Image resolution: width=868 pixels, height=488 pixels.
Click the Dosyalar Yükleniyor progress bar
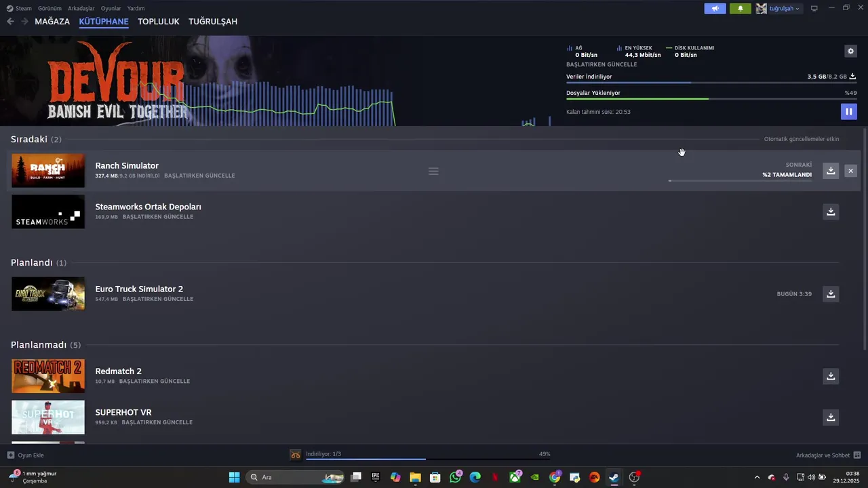click(x=711, y=99)
